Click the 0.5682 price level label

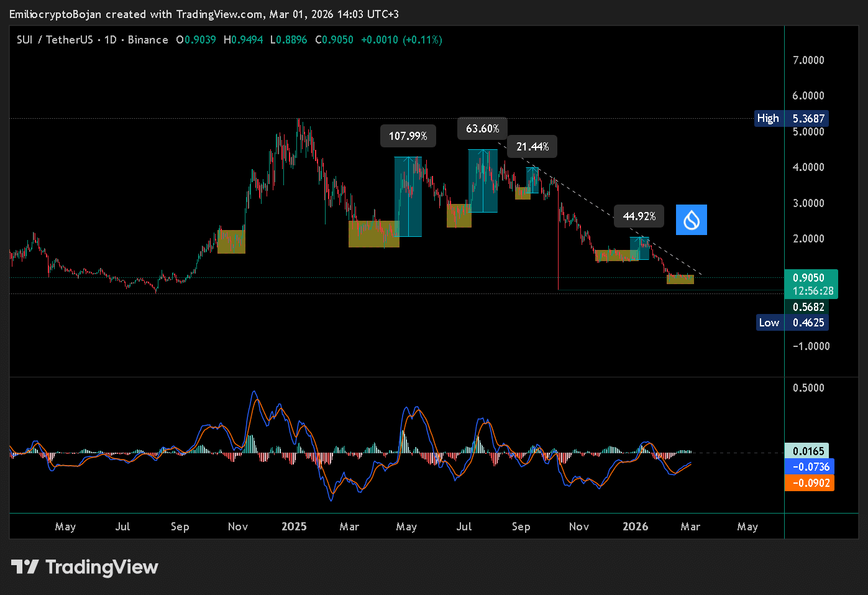(810, 307)
